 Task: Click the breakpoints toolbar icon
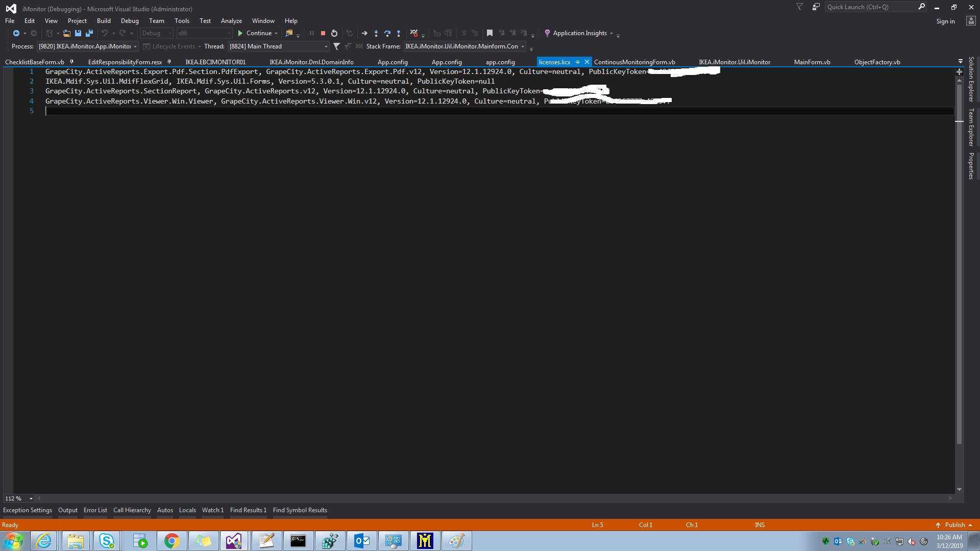tap(414, 33)
